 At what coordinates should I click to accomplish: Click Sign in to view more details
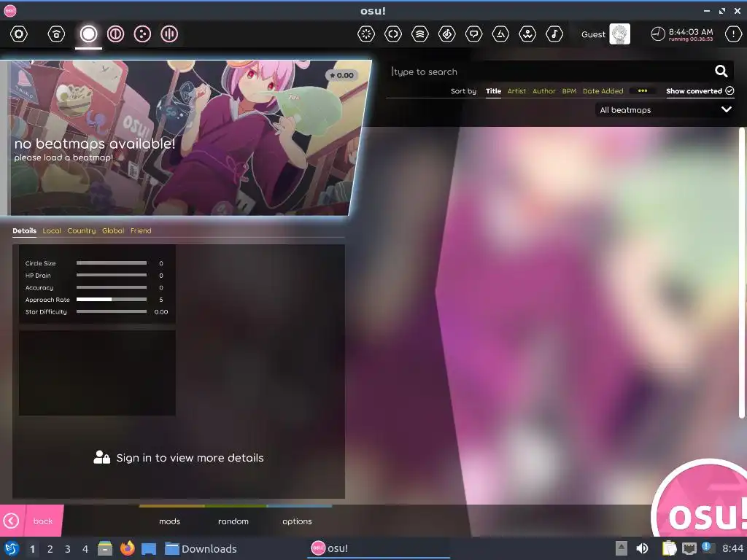[x=179, y=458]
